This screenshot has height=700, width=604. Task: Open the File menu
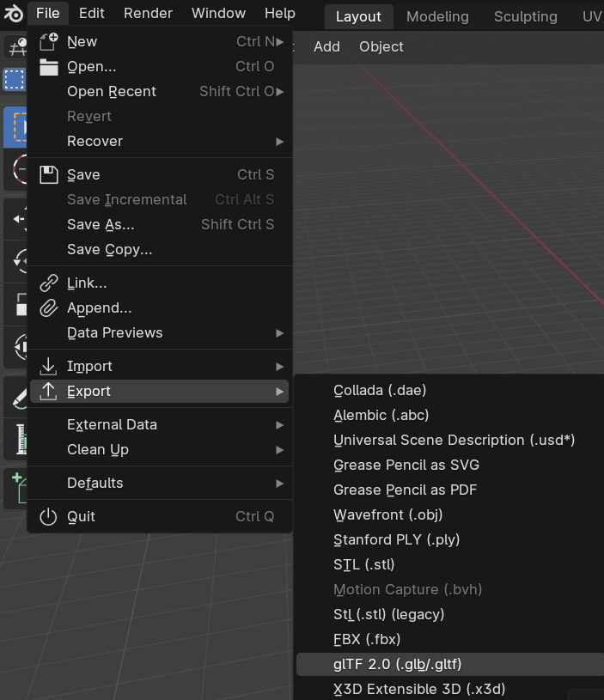(x=48, y=14)
